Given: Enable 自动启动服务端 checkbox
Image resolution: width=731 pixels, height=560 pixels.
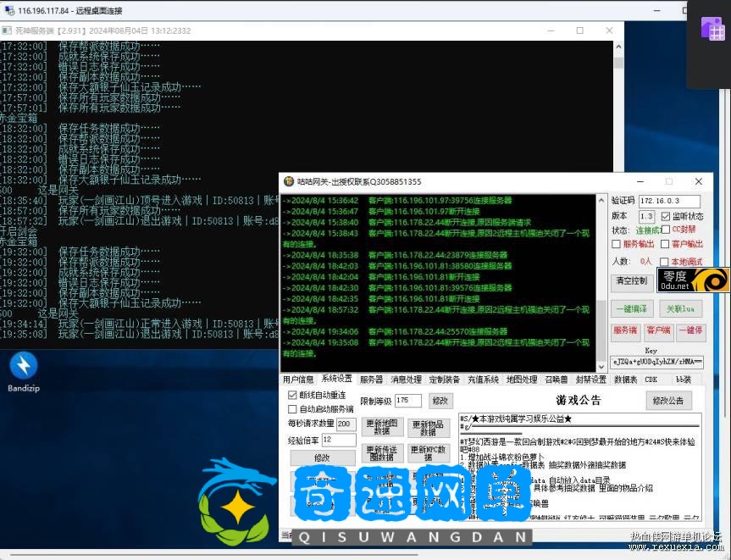Looking at the screenshot, I should tap(292, 409).
